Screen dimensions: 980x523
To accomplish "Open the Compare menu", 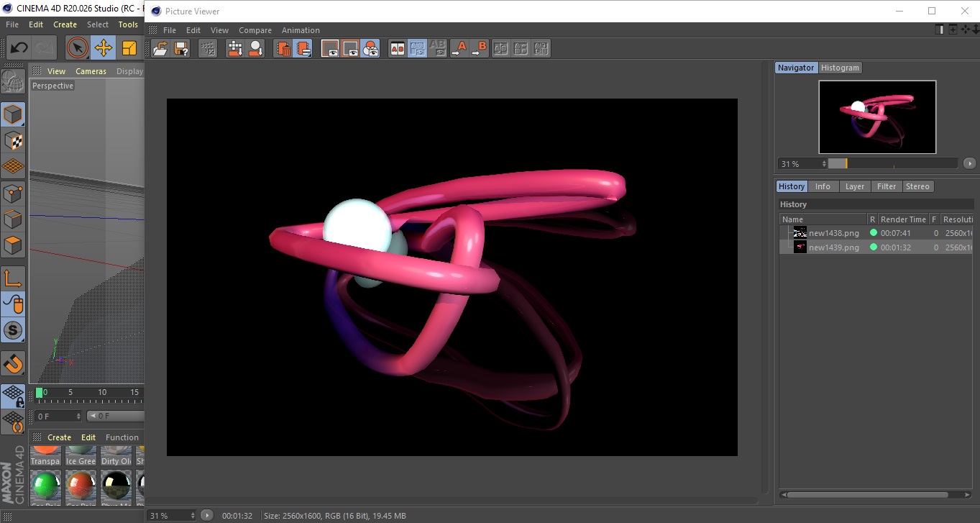I will (x=255, y=30).
